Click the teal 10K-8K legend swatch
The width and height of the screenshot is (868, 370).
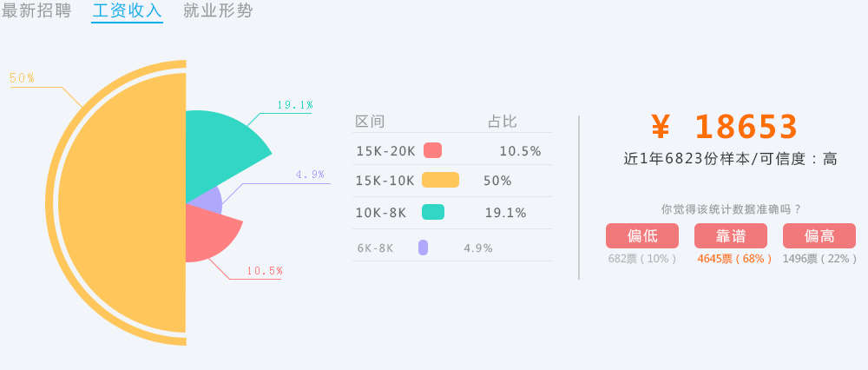coord(433,212)
